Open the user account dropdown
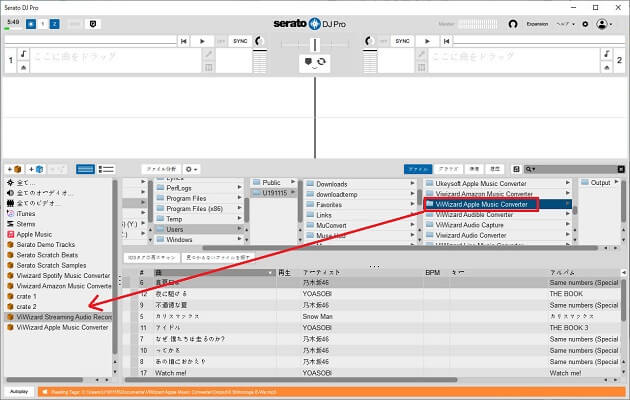630x400 pixels. tap(604, 24)
